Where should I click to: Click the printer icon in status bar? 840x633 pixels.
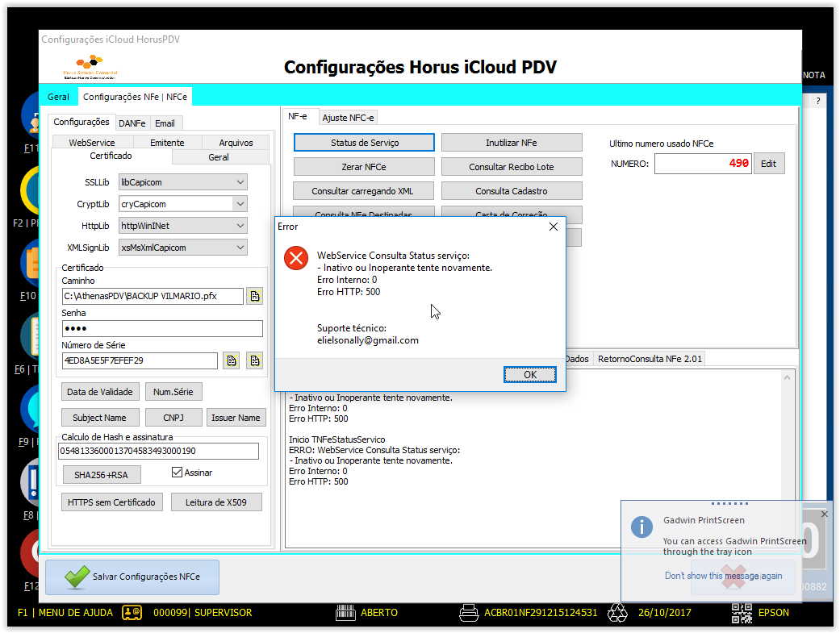pyautogui.click(x=469, y=613)
